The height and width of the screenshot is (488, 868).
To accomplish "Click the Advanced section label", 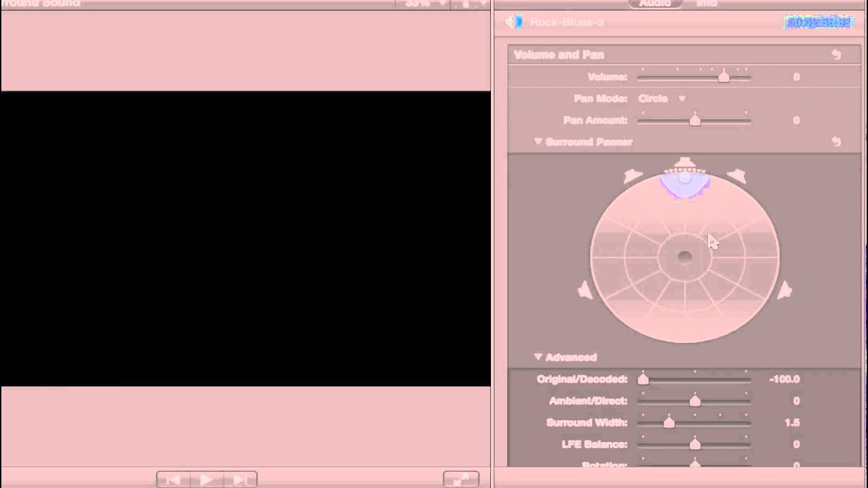I will pyautogui.click(x=571, y=357).
